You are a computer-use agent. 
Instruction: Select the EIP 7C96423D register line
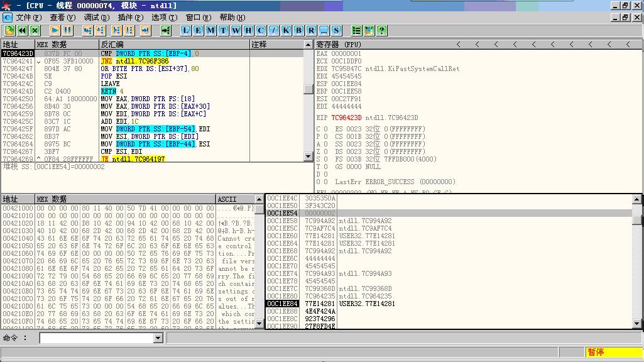point(367,118)
